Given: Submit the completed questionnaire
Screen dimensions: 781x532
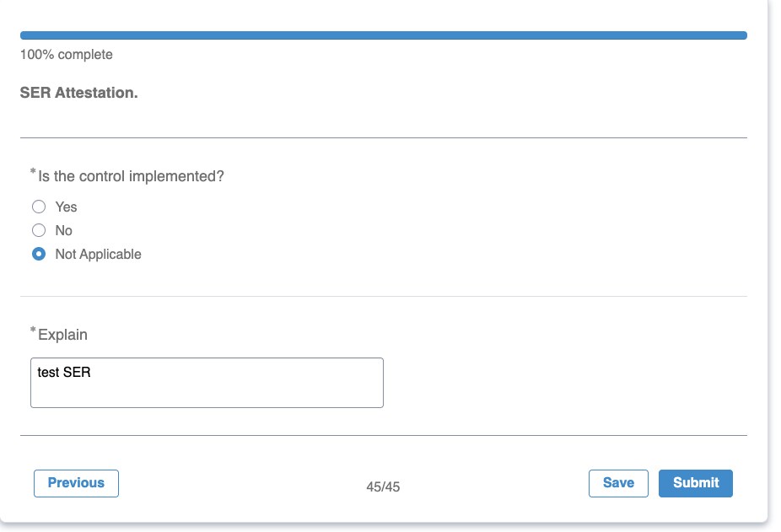Looking at the screenshot, I should tap(695, 483).
